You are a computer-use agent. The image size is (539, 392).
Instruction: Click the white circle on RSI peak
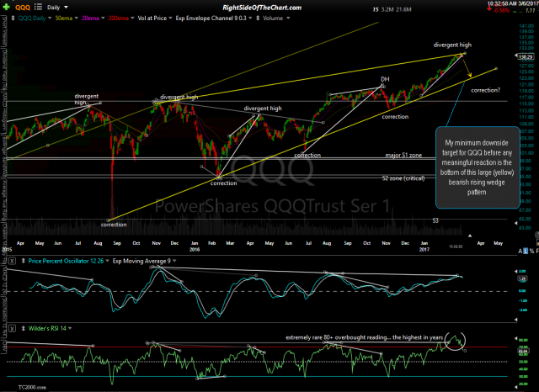pyautogui.click(x=455, y=341)
